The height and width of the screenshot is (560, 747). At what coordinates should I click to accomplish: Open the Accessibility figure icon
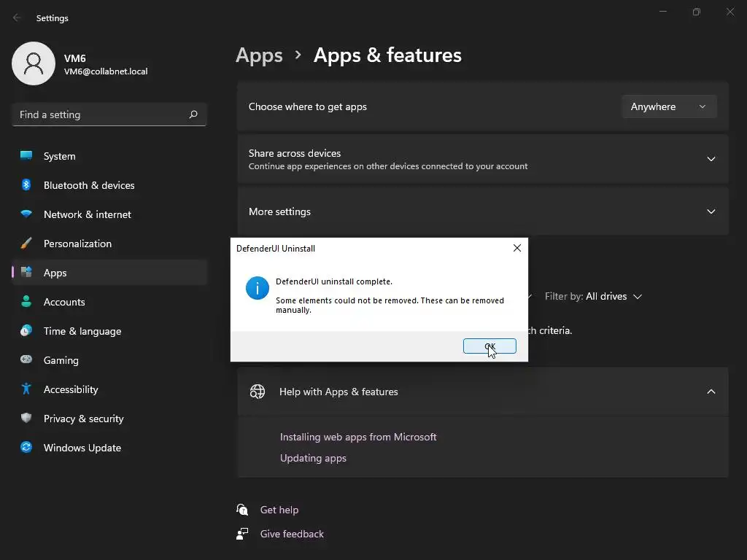26,389
